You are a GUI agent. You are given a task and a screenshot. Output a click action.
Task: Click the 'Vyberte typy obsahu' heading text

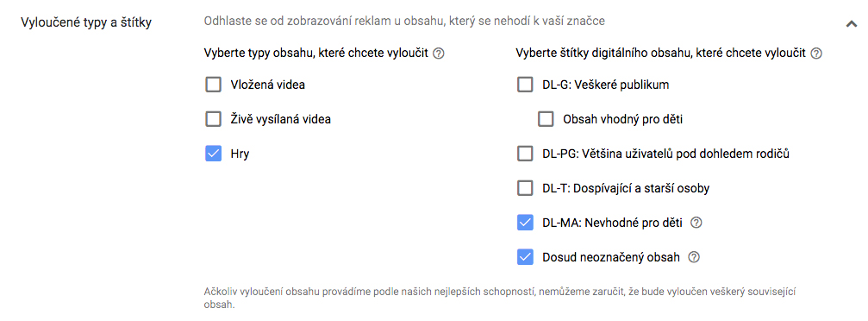316,53
